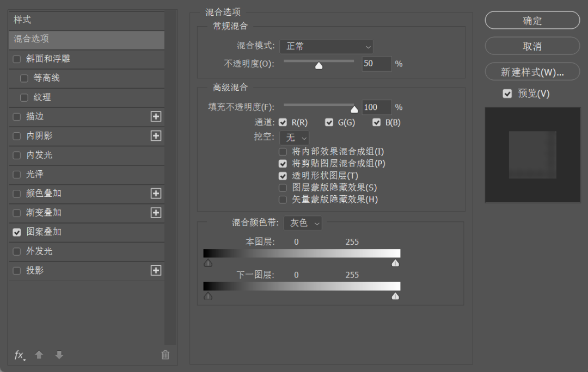Select the 内发光 style entry
Screen dimensions: 588x372
pyautogui.click(x=87, y=155)
